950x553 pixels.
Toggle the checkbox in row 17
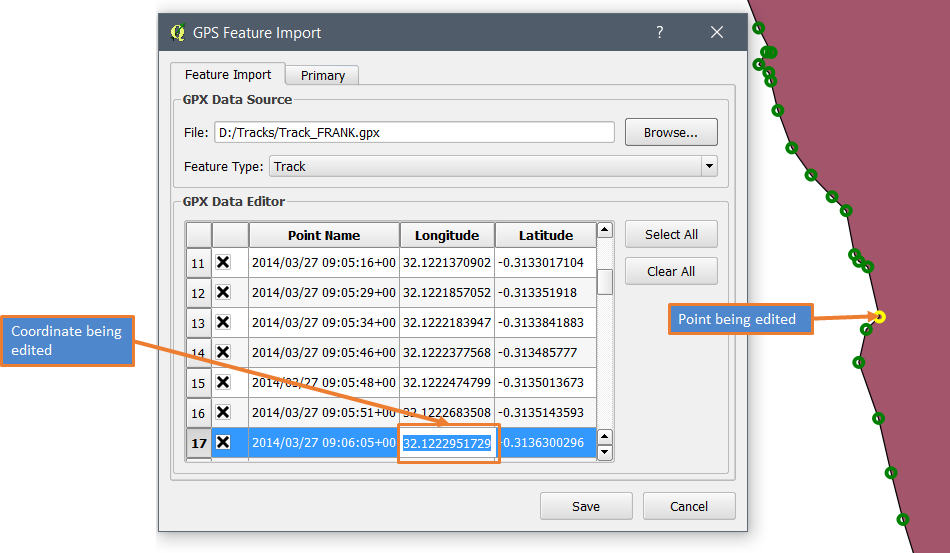[x=223, y=442]
